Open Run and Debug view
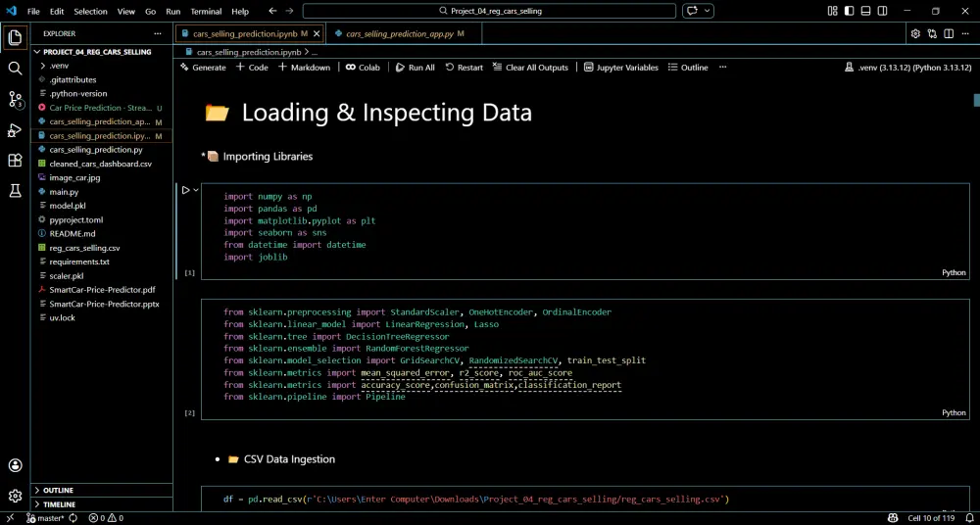980x525 pixels. pyautogui.click(x=15, y=130)
